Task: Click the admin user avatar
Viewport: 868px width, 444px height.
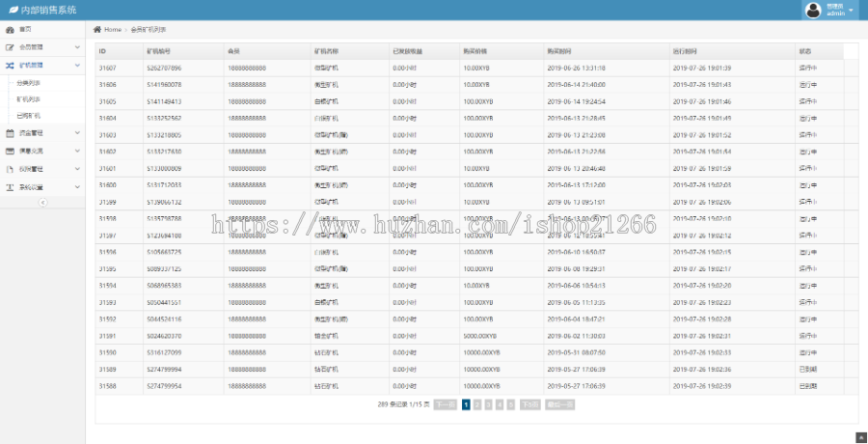Action: coord(813,10)
